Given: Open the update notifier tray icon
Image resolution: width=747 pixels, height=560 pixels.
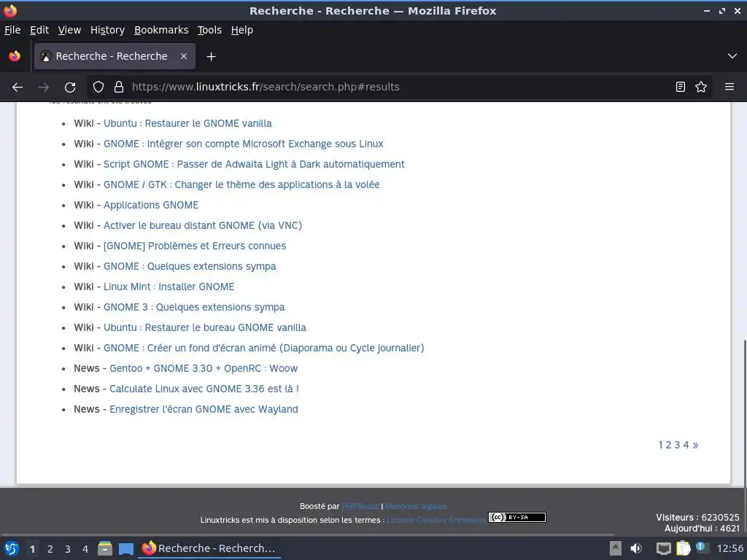Looking at the screenshot, I should (702, 548).
